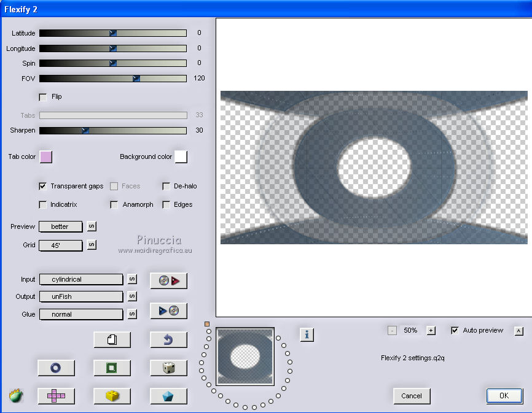
Task: Click the zoom out minus button
Action: [392, 330]
